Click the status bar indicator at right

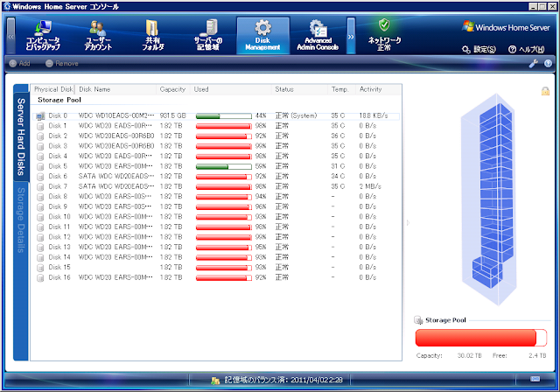(535, 379)
